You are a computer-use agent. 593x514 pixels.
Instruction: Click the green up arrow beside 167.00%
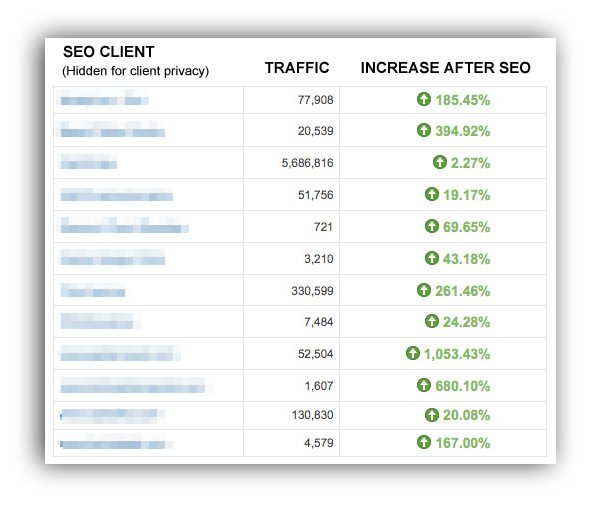[x=424, y=442]
